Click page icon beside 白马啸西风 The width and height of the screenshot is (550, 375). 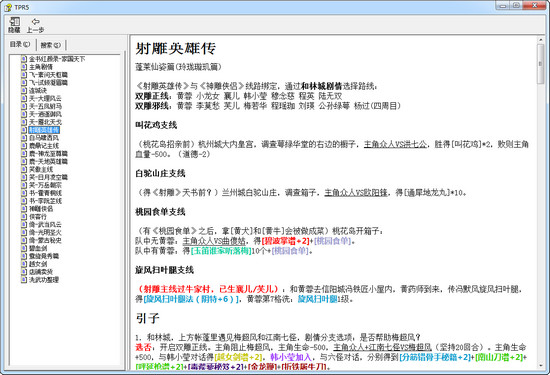click(24, 138)
